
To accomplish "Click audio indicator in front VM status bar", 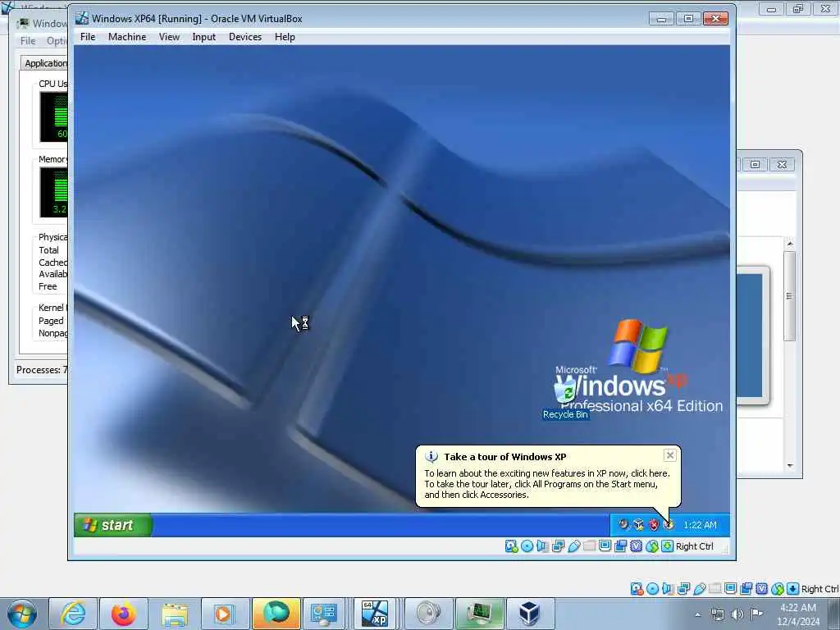I will point(543,546).
